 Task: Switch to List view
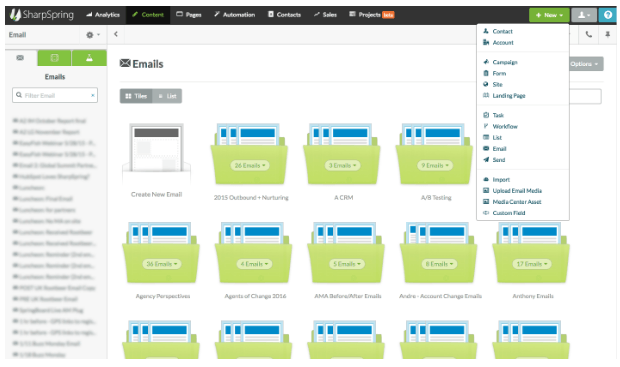point(167,96)
